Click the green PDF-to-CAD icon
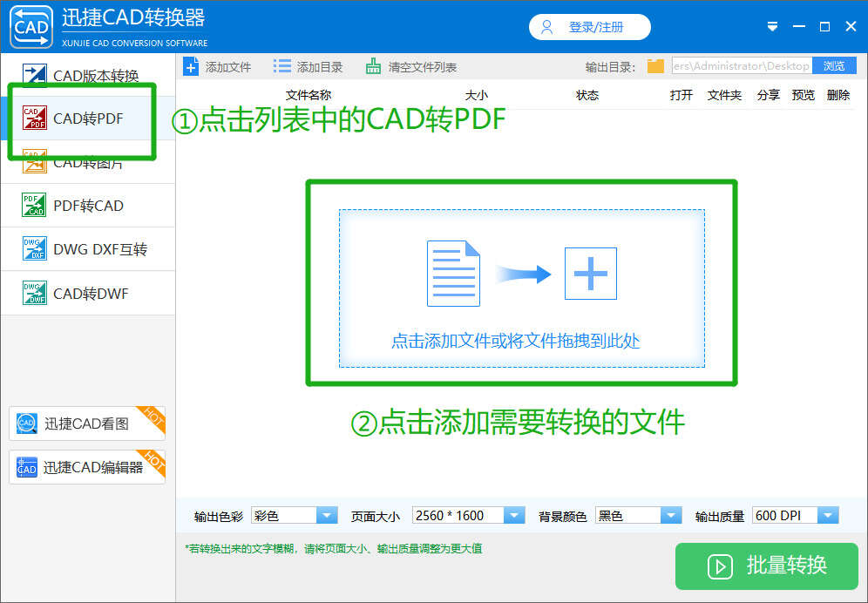Screen dimensions: 868x603 [34, 205]
